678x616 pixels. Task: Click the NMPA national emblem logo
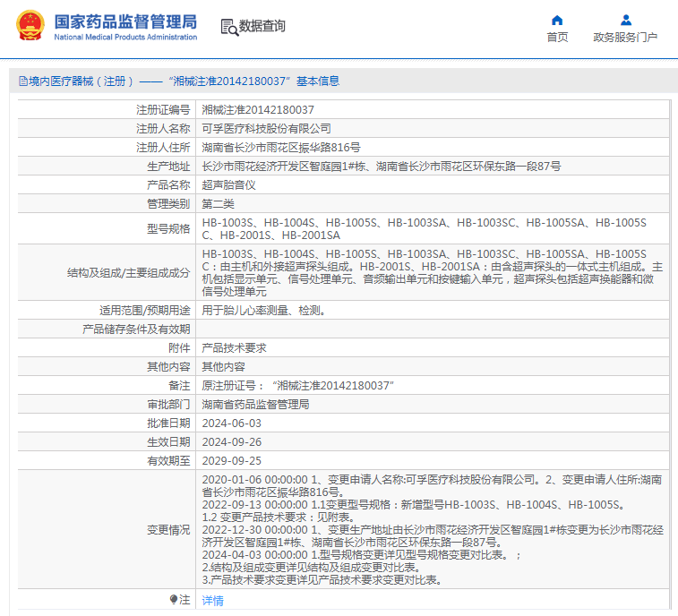point(30,25)
